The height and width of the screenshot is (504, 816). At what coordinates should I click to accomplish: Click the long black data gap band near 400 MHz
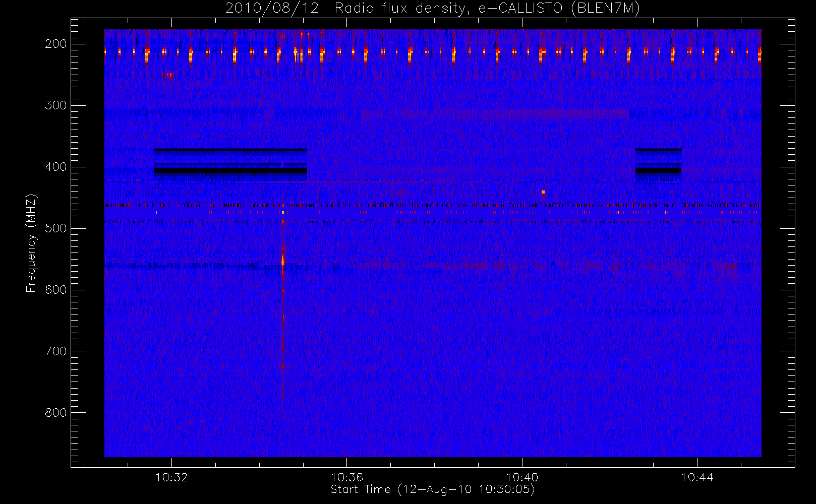230,171
